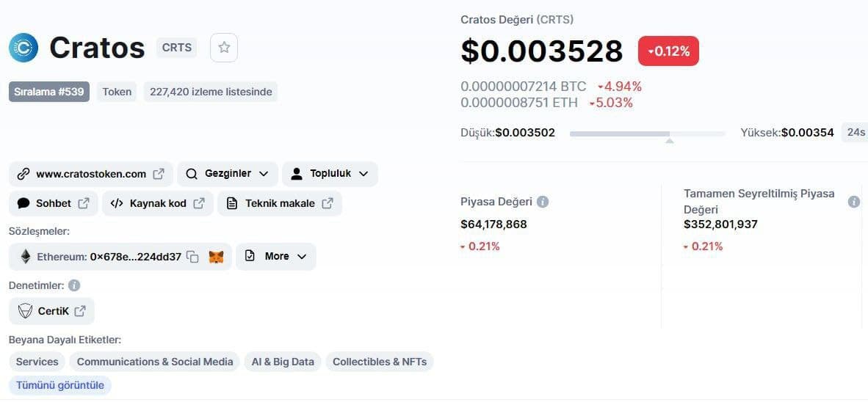Expand the Topluluk dropdown

click(x=330, y=174)
